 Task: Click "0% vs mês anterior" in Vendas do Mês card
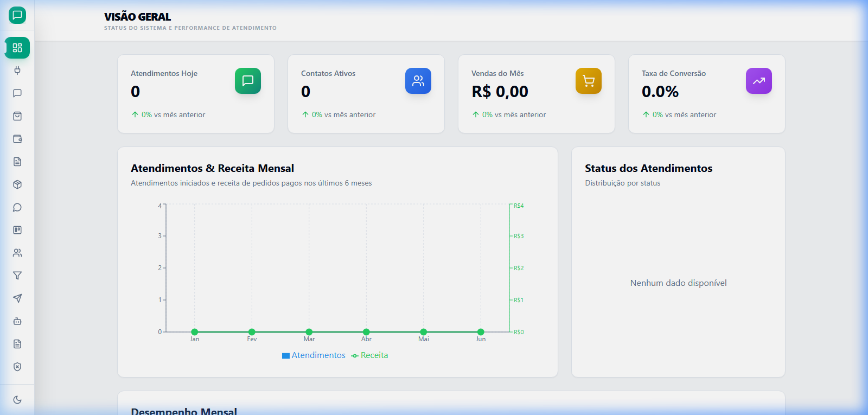coord(514,114)
